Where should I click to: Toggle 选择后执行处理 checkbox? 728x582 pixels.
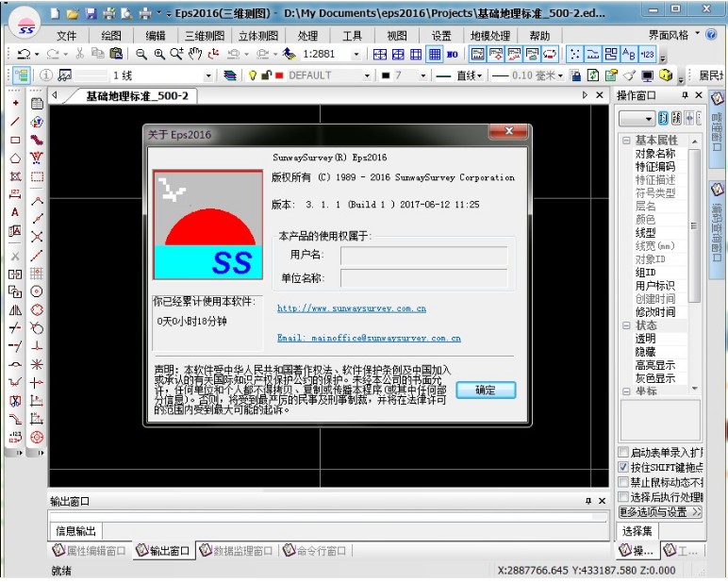tap(623, 496)
